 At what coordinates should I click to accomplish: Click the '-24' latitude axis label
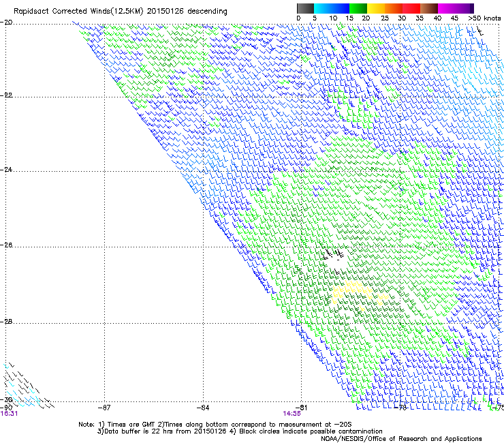[6, 170]
